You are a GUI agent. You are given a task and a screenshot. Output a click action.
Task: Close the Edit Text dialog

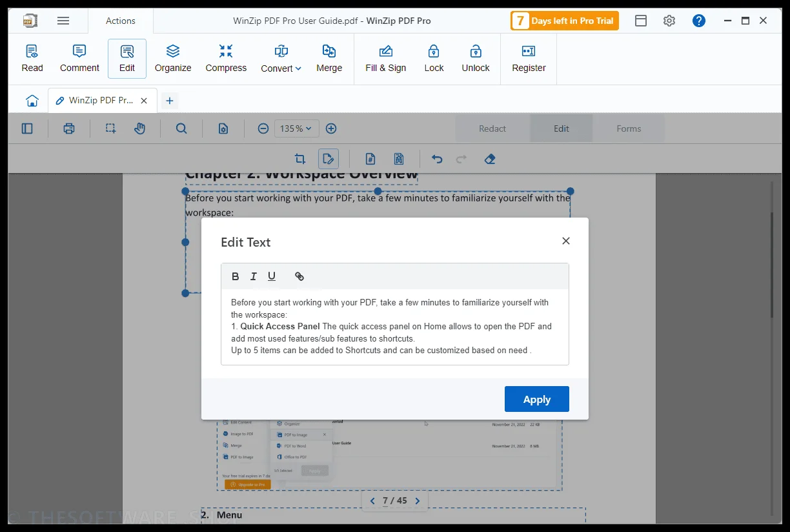tap(566, 241)
